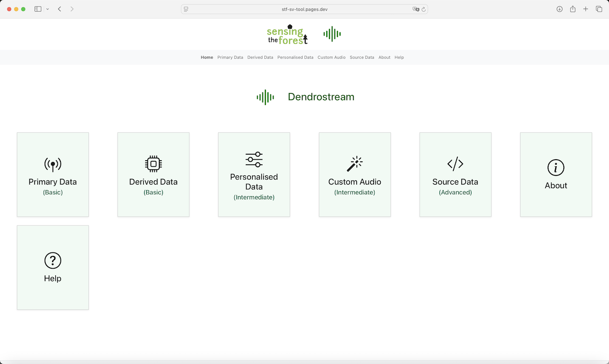Click the info icon on the About card

556,168
